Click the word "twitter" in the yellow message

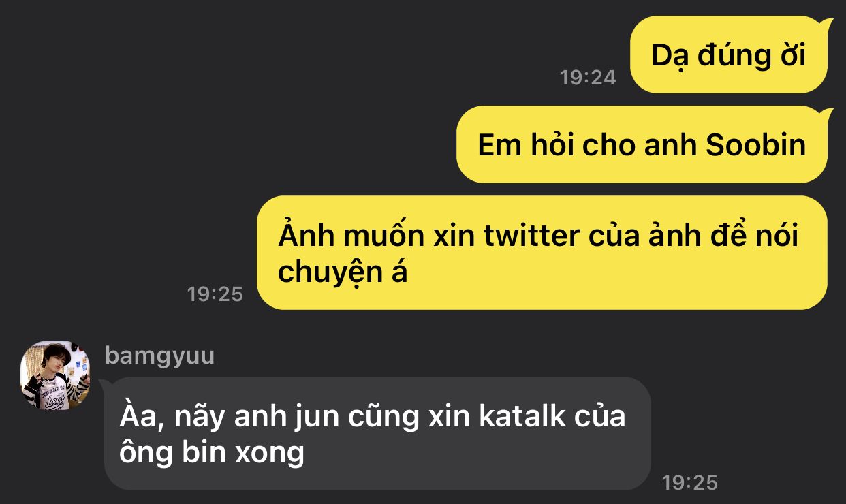(x=531, y=236)
